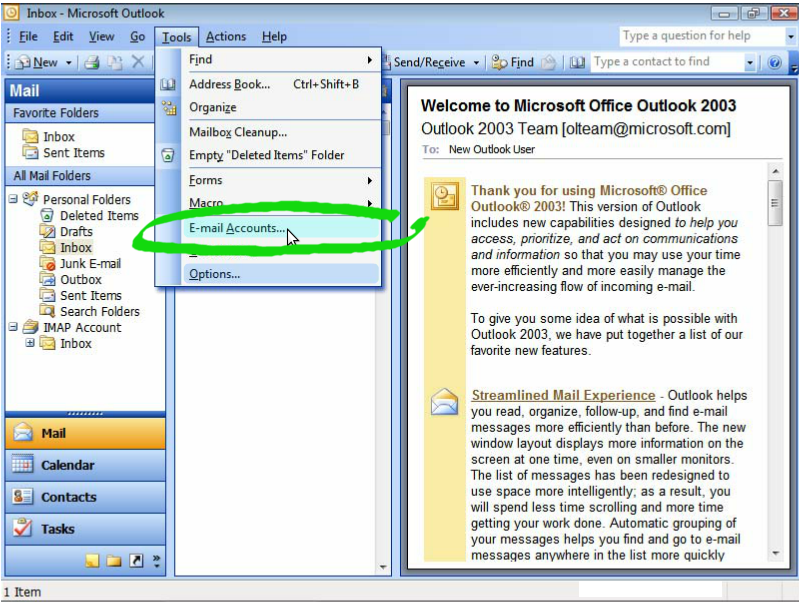799x602 pixels.
Task: Select Organize in the Tools menu
Action: click(281, 108)
